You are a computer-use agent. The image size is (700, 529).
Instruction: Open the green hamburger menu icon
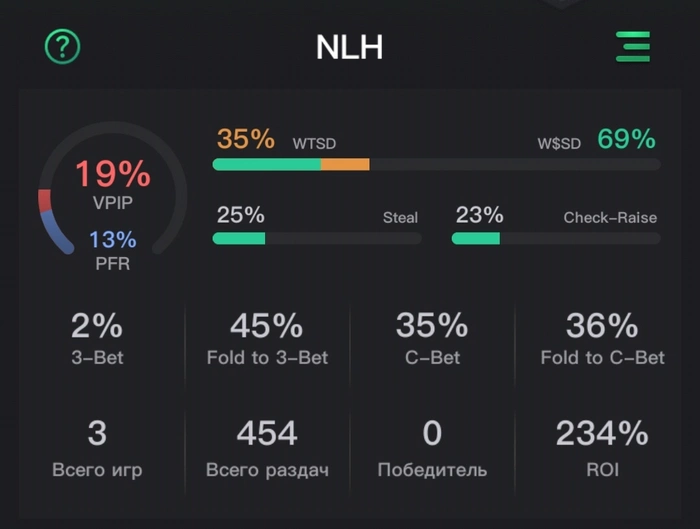(633, 46)
